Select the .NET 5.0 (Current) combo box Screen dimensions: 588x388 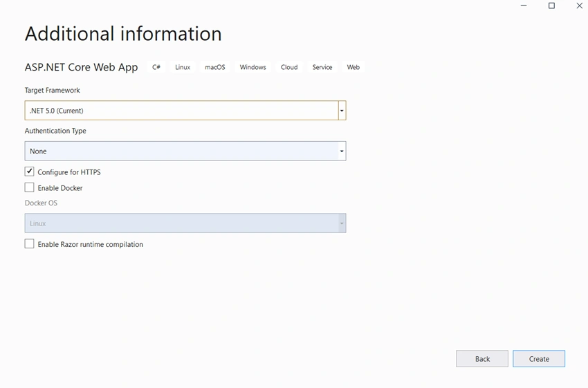pyautogui.click(x=185, y=111)
